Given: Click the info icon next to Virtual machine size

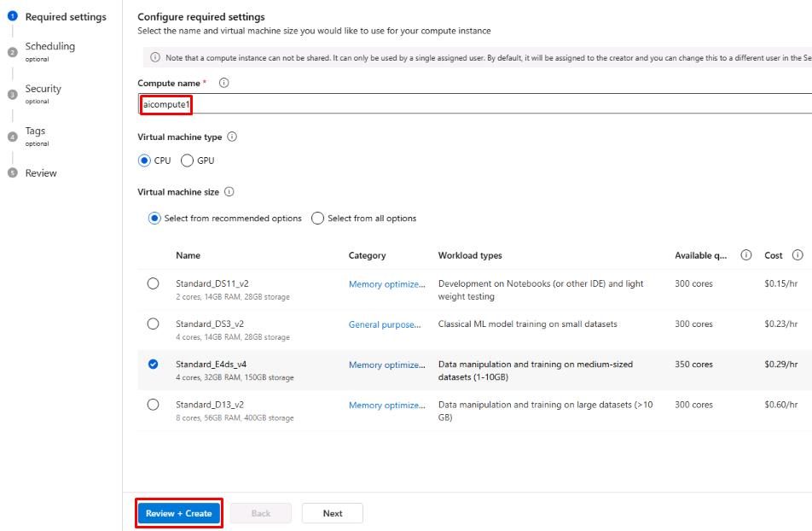Looking at the screenshot, I should tap(229, 192).
